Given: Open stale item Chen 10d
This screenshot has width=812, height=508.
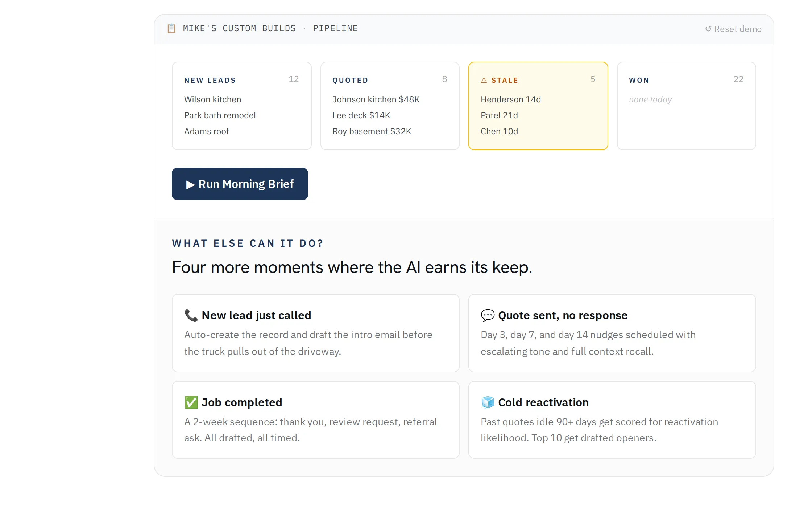Looking at the screenshot, I should pyautogui.click(x=499, y=131).
